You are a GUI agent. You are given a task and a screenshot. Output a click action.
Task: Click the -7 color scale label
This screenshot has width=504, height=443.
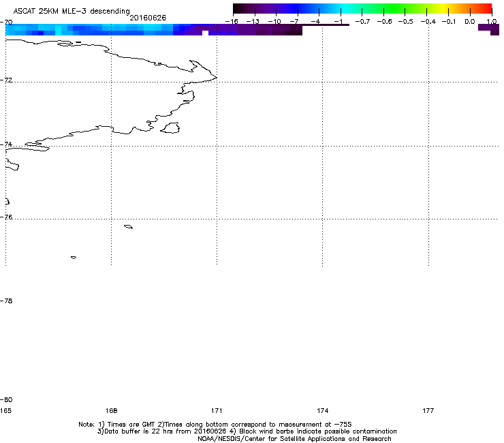(294, 22)
